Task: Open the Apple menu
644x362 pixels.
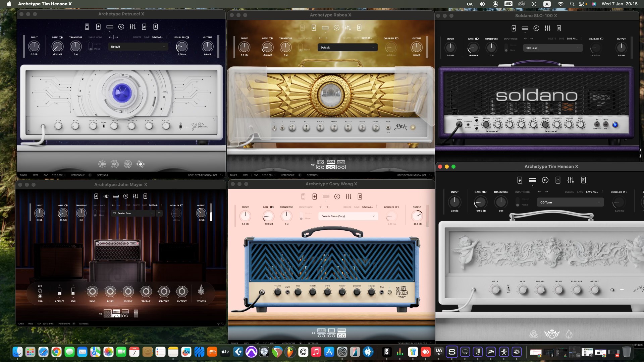Action: tap(9, 4)
